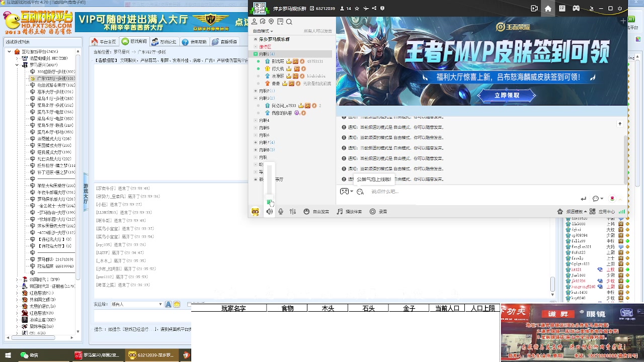
Task: Click the 立即领取 button on the banner
Action: [507, 96]
